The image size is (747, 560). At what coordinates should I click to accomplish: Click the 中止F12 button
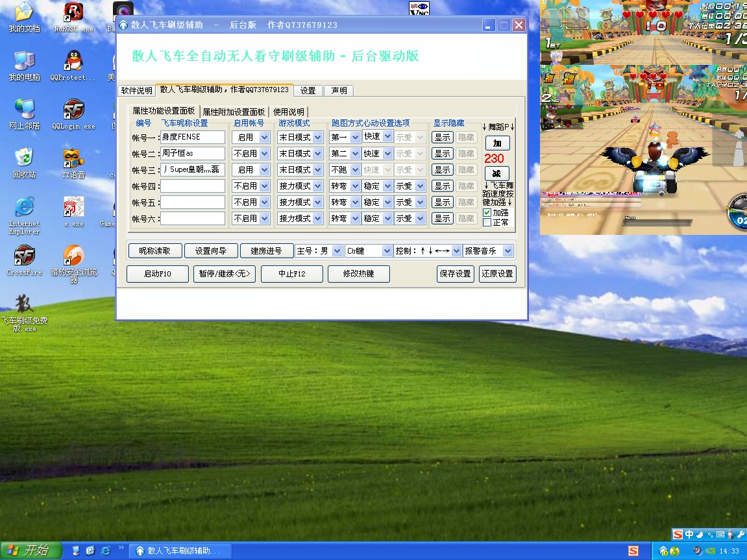pyautogui.click(x=292, y=274)
